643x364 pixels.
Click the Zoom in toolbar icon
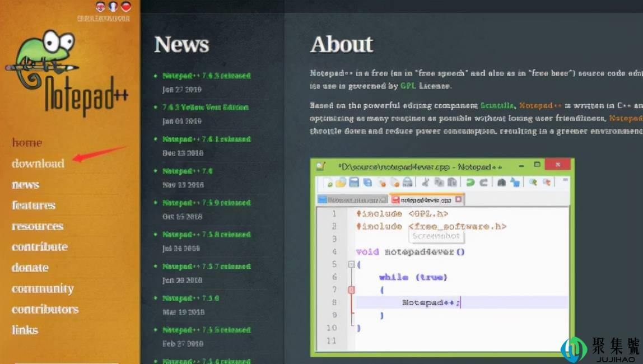(x=533, y=182)
